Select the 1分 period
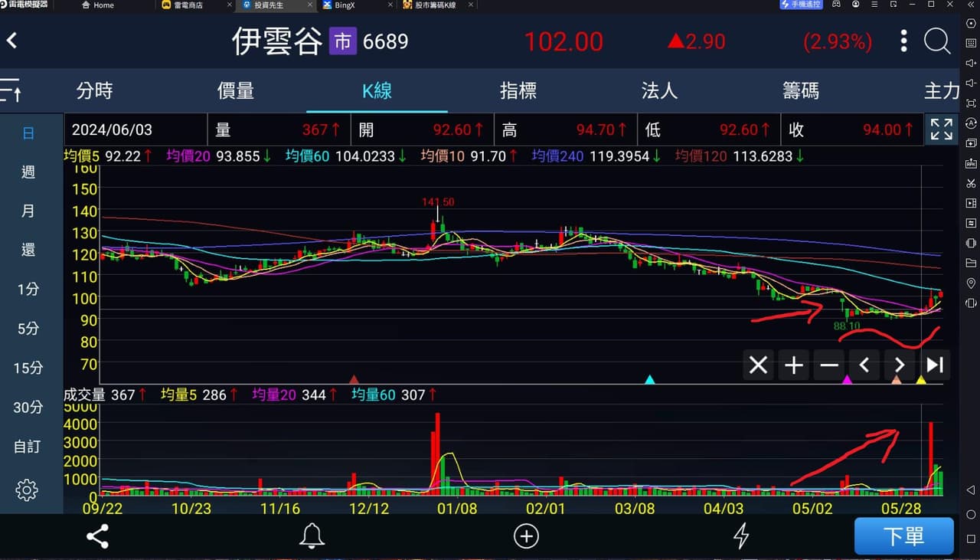Image resolution: width=980 pixels, height=560 pixels. (28, 290)
